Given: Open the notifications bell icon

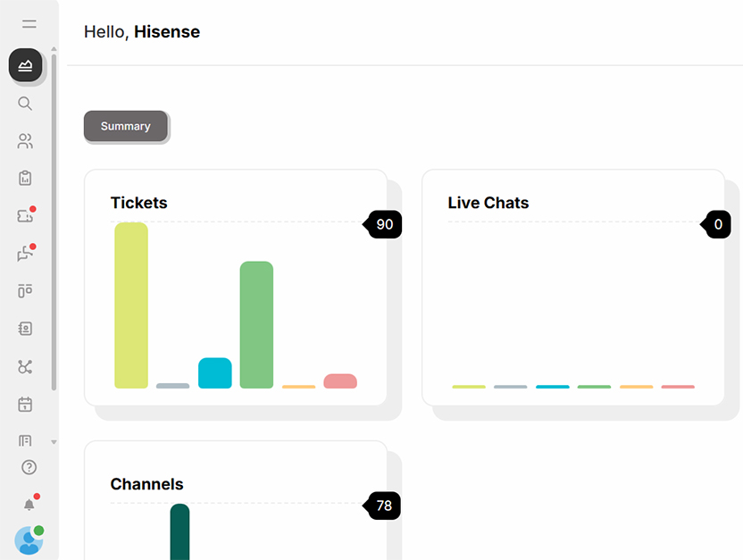Looking at the screenshot, I should 29,505.
